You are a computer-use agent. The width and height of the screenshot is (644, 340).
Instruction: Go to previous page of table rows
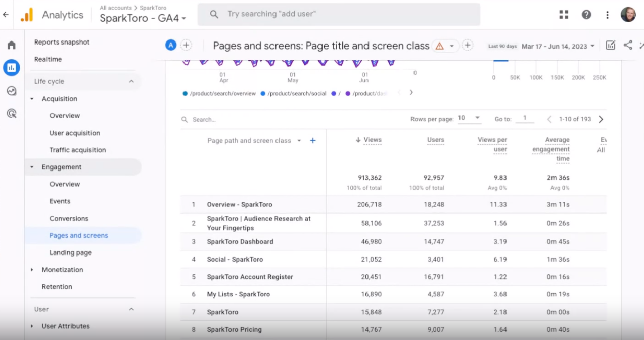[549, 119]
